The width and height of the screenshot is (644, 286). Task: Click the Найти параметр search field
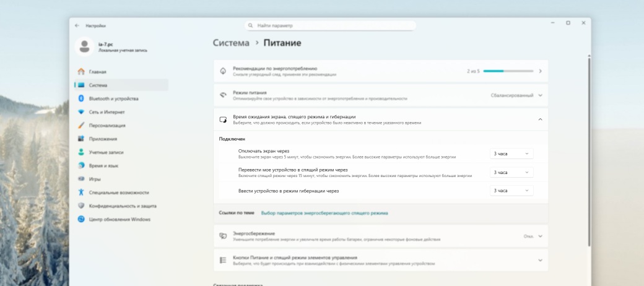click(330, 25)
